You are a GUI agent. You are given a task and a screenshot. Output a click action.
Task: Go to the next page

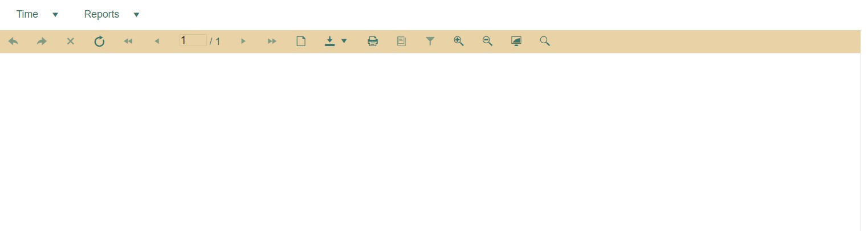click(243, 42)
